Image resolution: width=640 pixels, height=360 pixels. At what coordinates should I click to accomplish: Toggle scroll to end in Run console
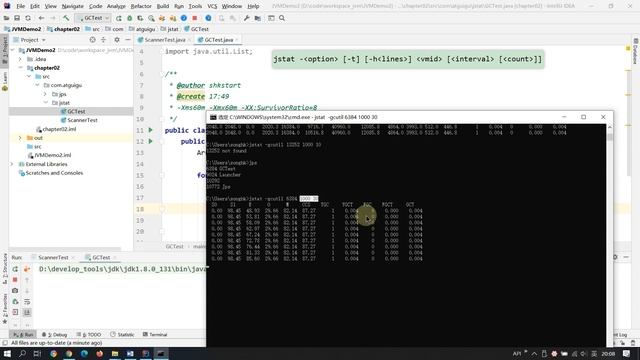click(27, 312)
